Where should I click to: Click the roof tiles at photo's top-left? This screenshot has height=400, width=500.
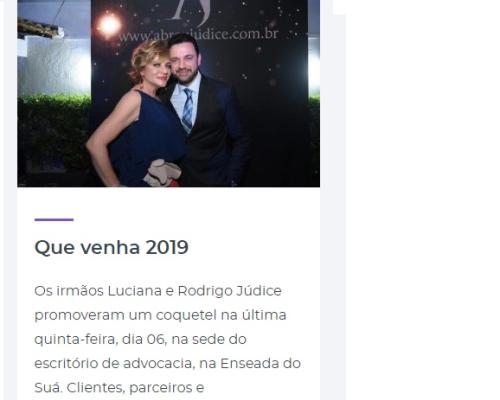coord(38,28)
